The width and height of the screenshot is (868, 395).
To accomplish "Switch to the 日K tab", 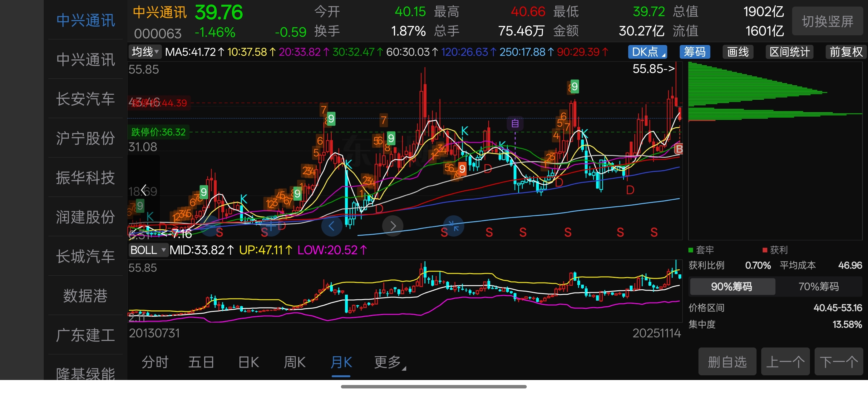I will [x=248, y=362].
